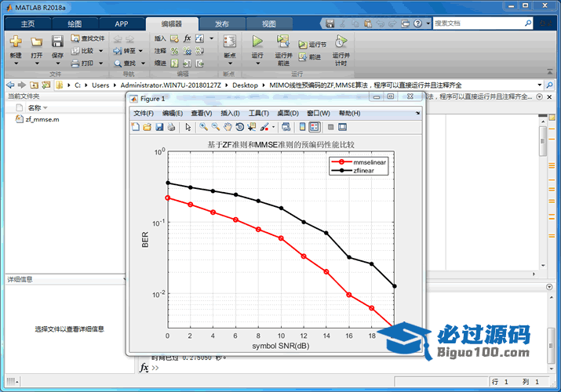
Task: Click 查找文件 (Find Files) button
Action: coord(88,38)
